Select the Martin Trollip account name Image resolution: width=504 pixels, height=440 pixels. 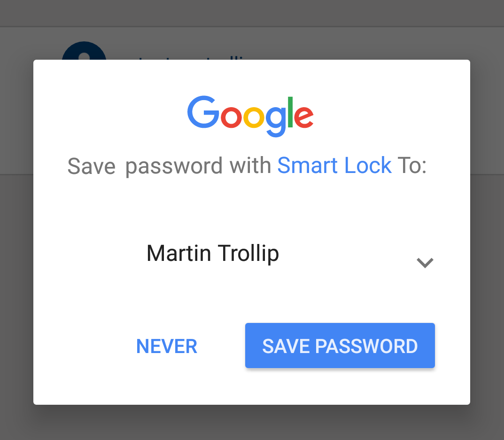click(x=213, y=254)
